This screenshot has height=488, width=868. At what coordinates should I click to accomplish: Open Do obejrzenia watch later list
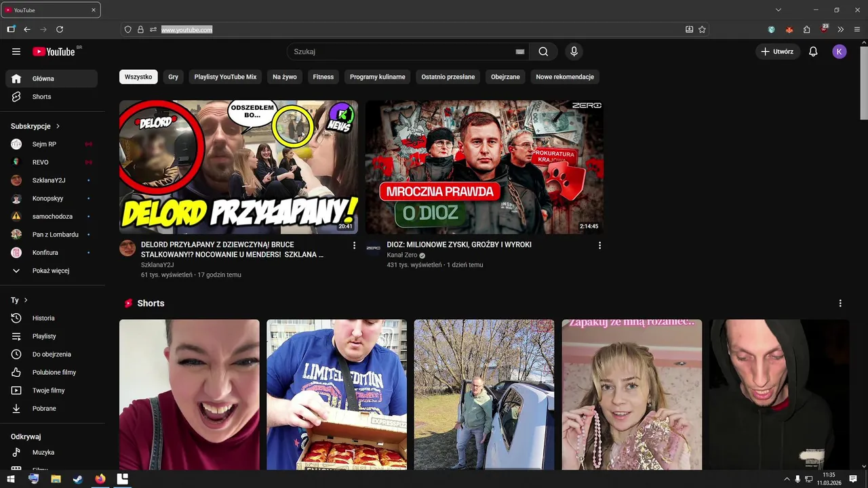(52, 354)
